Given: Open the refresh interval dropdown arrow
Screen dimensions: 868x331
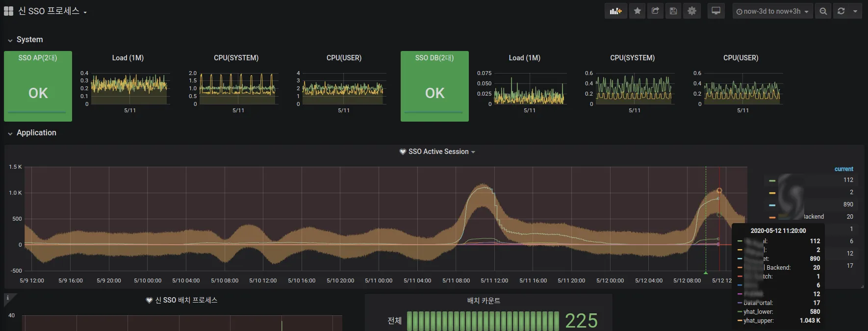Looking at the screenshot, I should click(856, 11).
